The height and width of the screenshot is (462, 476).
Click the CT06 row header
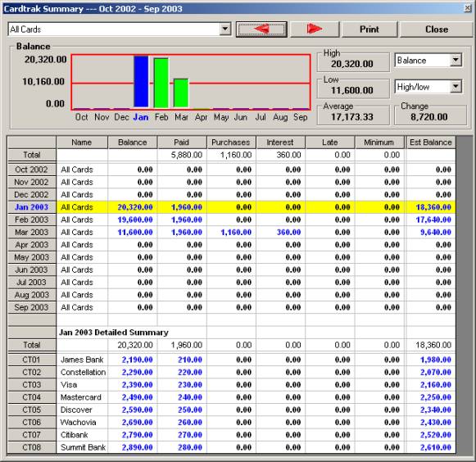[x=32, y=422]
